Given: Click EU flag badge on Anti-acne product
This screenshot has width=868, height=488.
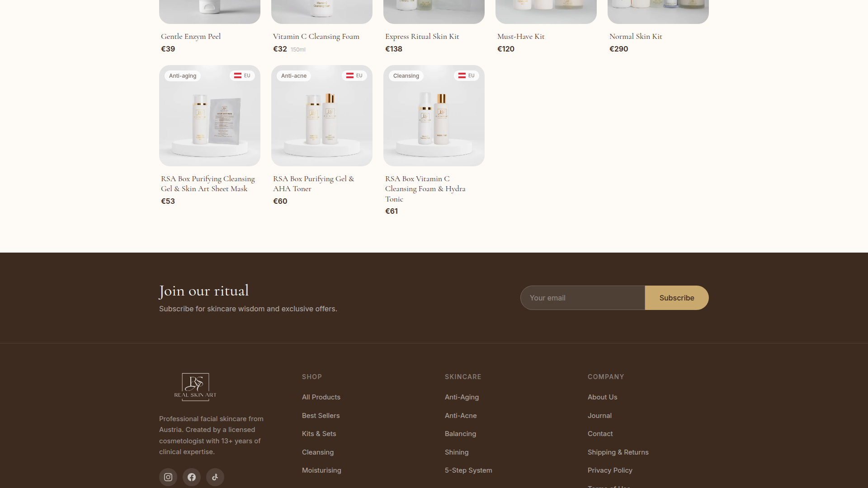Looking at the screenshot, I should tap(354, 76).
